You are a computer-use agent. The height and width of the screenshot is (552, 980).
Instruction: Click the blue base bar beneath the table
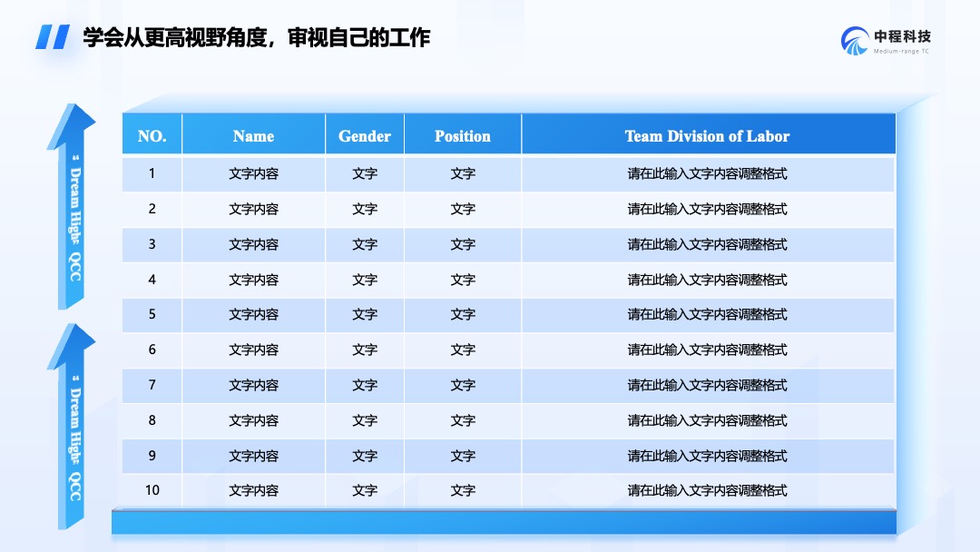tap(504, 522)
